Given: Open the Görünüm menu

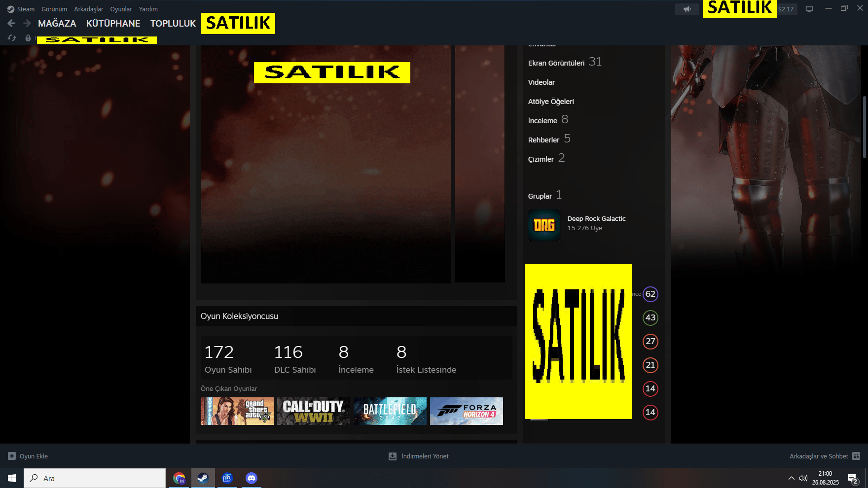Looking at the screenshot, I should point(54,9).
